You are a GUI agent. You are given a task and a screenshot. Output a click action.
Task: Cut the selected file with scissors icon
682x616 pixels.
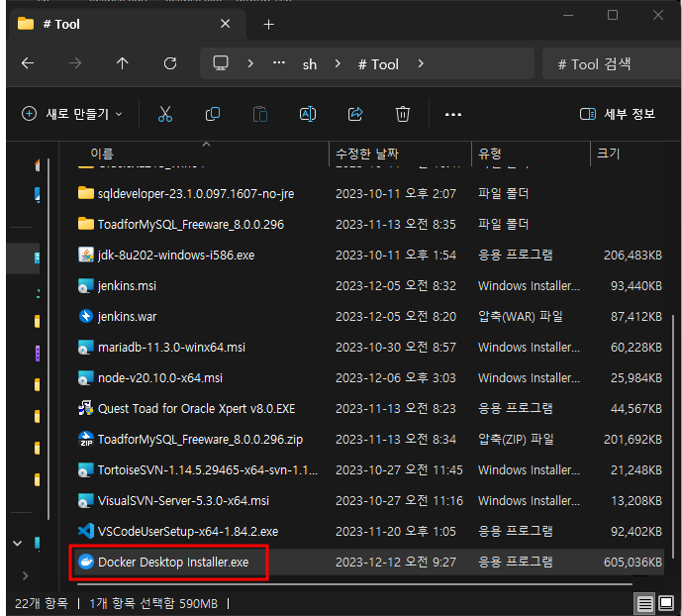165,114
